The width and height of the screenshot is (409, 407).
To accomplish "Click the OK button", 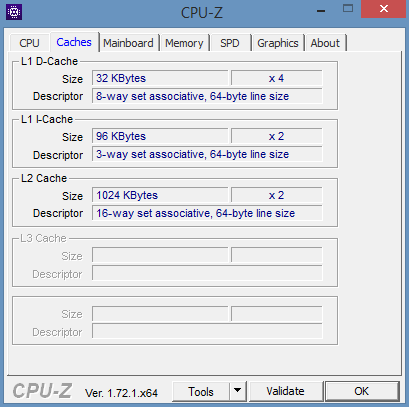I will pos(362,391).
